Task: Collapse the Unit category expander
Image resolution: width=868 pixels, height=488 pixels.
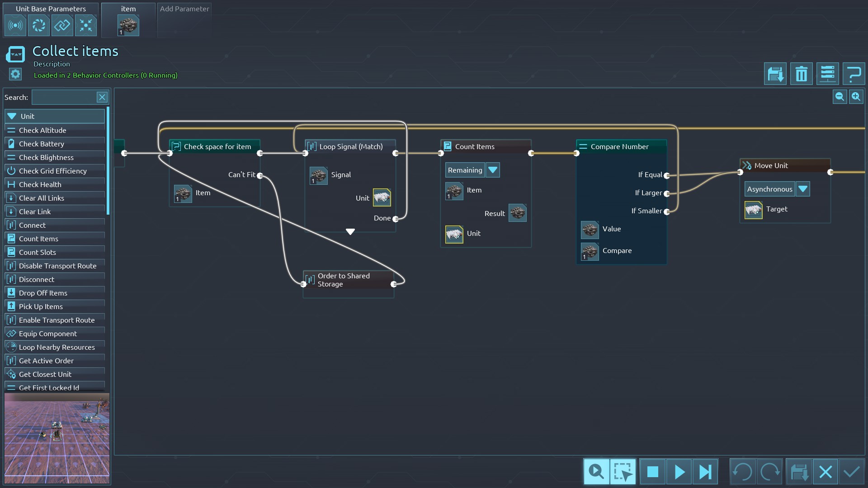Action: coord(12,116)
